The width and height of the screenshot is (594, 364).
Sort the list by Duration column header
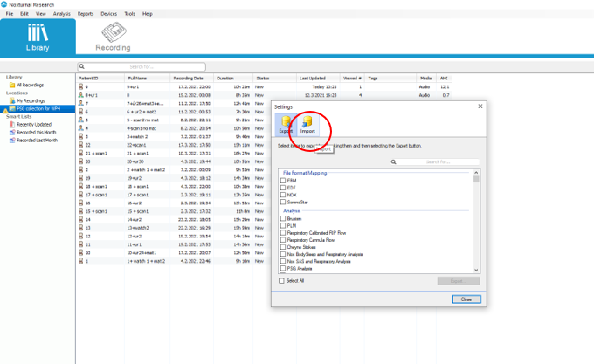pos(225,78)
